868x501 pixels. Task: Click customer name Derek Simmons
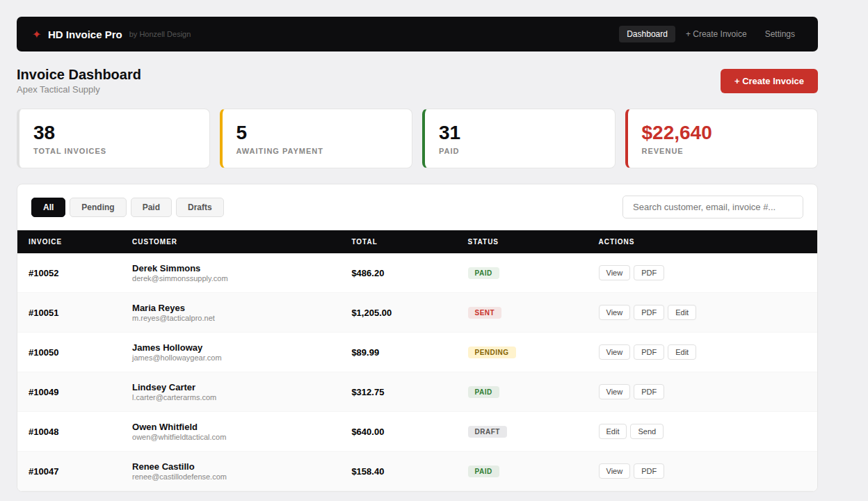[x=166, y=268]
